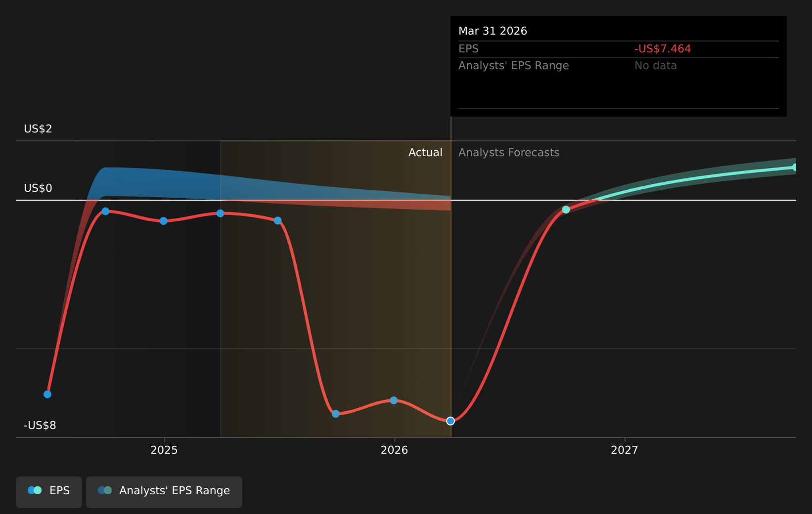
Task: Select the leftmost EPS data point
Action: coord(47,394)
